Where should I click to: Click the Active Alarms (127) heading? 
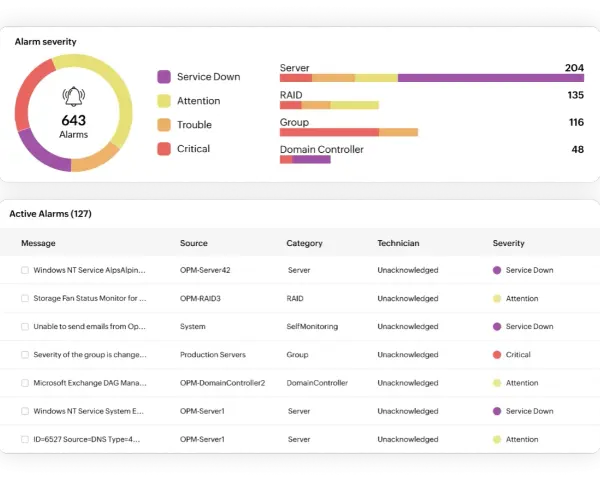(x=51, y=214)
